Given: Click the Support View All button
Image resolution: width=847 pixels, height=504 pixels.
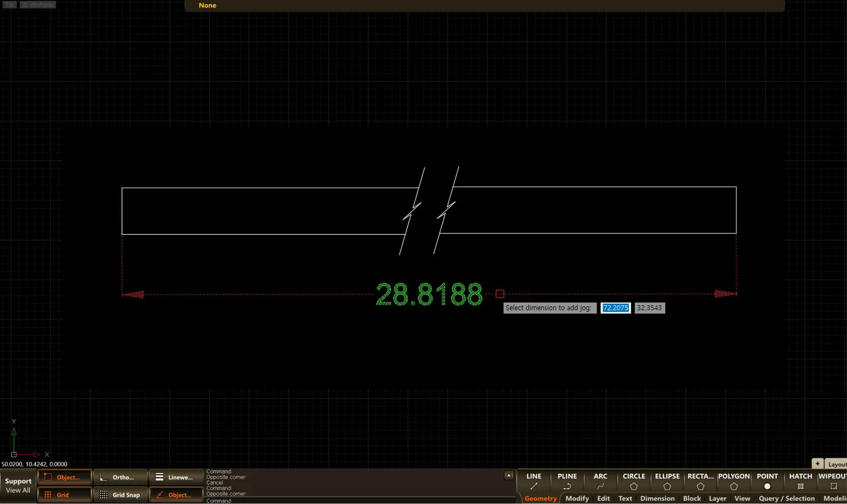Looking at the screenshot, I should [x=18, y=485].
